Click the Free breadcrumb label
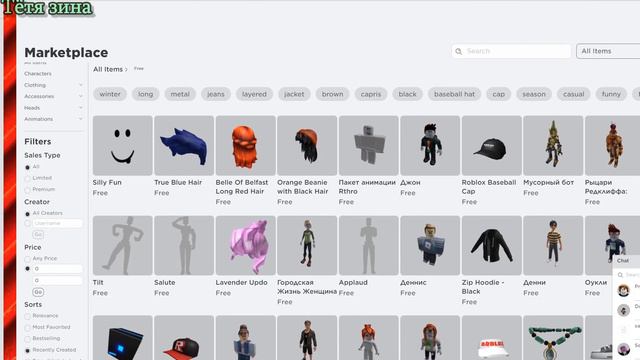Viewport: 640px width, 360px height. click(139, 69)
